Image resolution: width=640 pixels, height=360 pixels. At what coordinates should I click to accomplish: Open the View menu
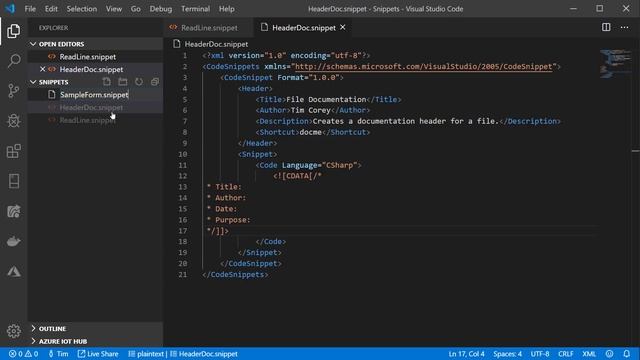113,9
